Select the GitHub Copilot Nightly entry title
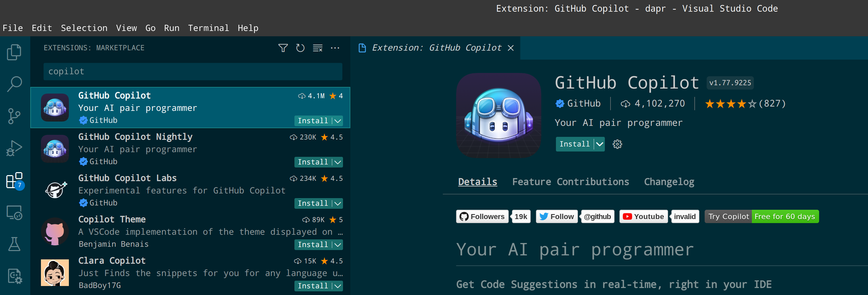This screenshot has height=295, width=868. (x=135, y=137)
